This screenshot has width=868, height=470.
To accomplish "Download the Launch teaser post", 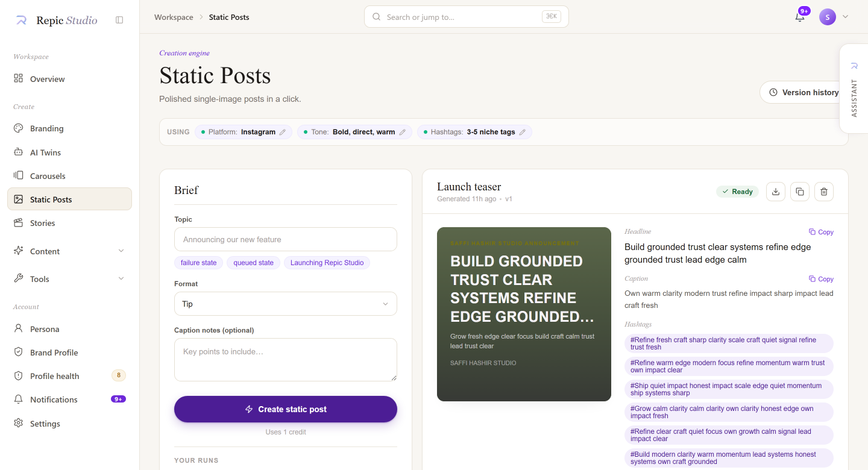I will tap(776, 192).
